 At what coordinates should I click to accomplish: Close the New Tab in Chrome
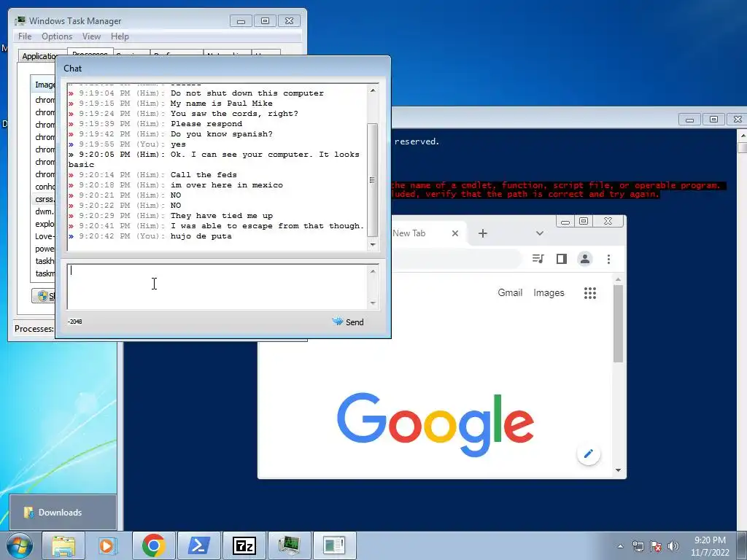pyautogui.click(x=455, y=233)
